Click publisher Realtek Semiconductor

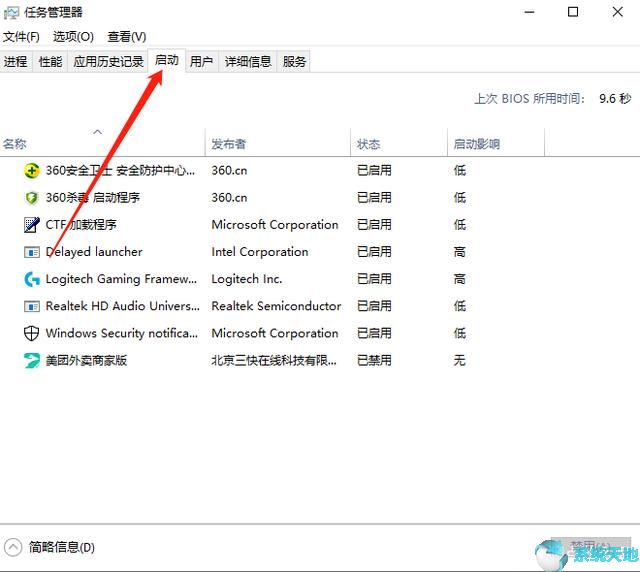[276, 306]
